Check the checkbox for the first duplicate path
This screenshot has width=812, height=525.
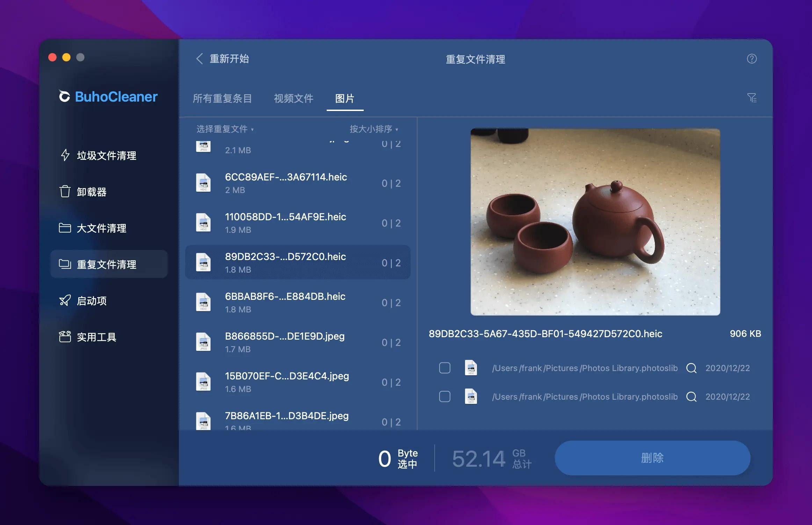(x=444, y=368)
